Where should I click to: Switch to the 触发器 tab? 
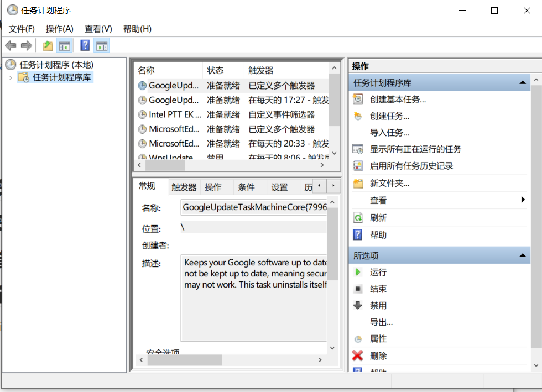click(x=184, y=187)
